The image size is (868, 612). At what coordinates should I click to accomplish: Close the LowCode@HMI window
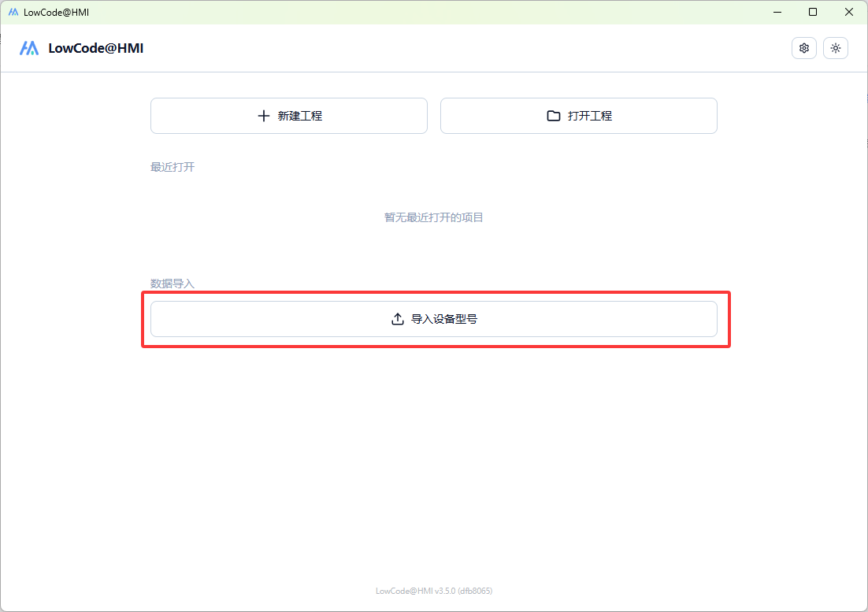(x=848, y=12)
